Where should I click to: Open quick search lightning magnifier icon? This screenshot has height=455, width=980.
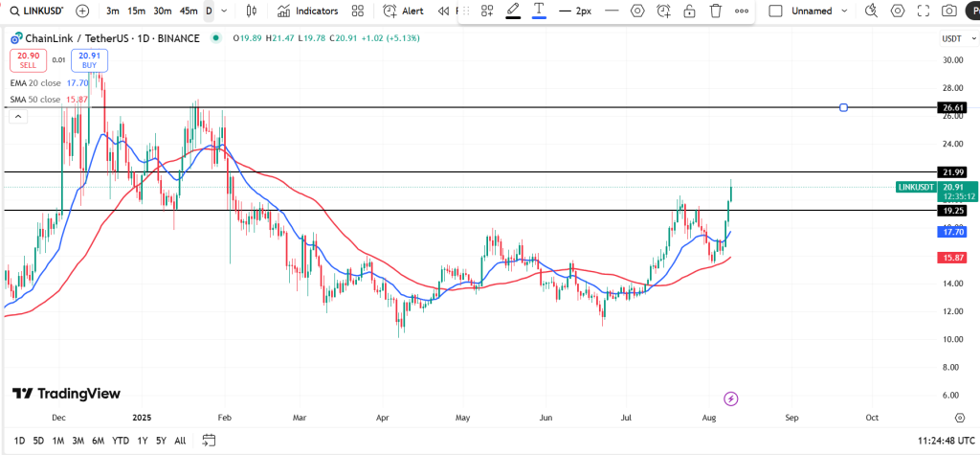(x=871, y=11)
